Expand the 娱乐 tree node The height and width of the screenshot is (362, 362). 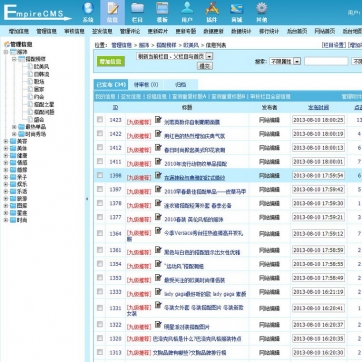[x=6, y=184]
